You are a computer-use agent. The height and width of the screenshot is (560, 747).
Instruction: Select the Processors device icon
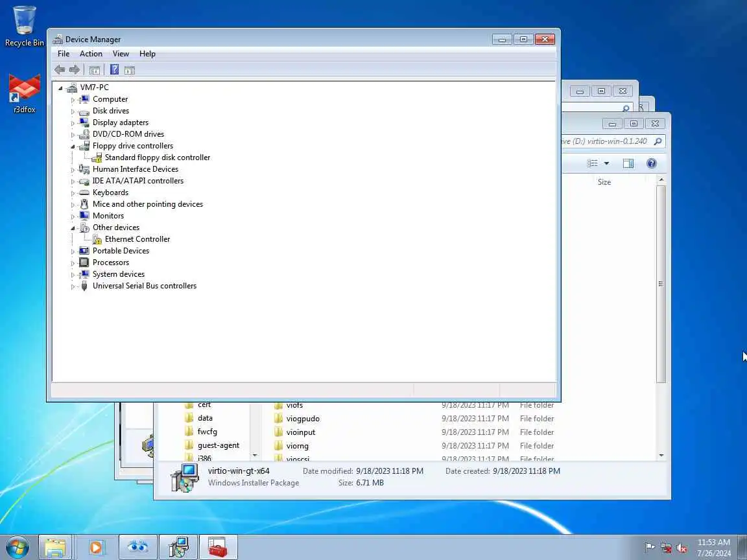point(84,262)
